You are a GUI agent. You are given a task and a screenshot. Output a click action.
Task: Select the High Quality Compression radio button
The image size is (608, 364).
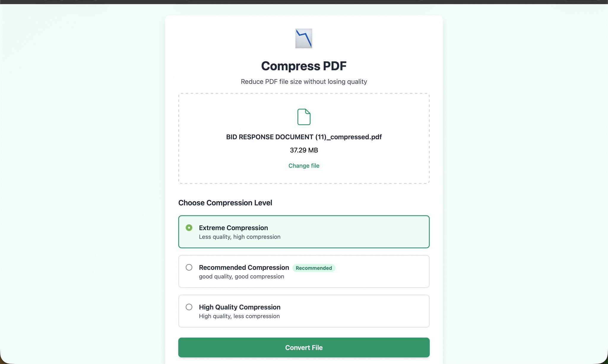point(189,307)
